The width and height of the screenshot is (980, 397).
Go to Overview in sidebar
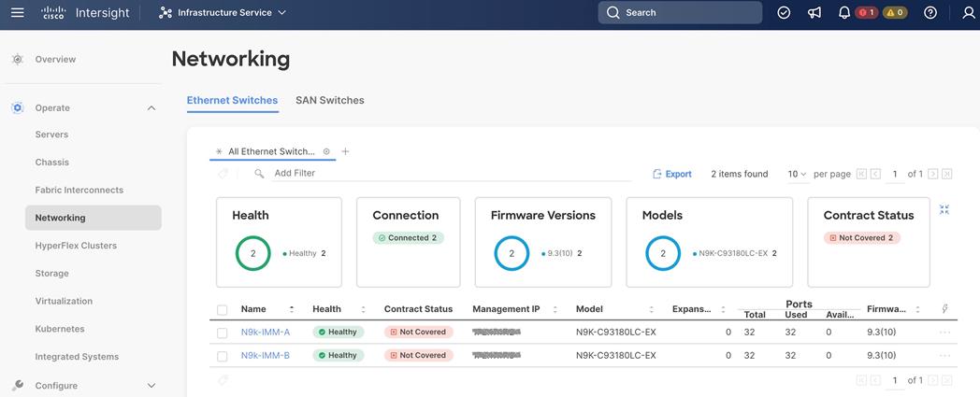point(55,59)
